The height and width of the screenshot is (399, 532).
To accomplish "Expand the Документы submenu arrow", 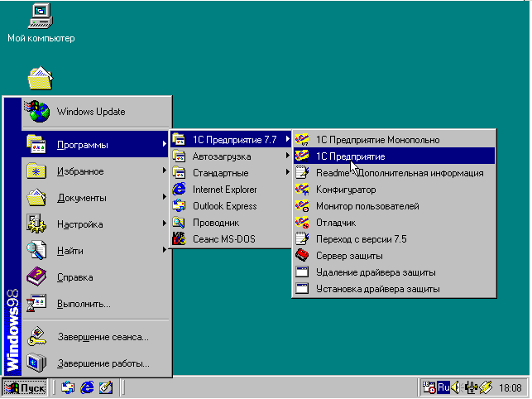I will click(x=164, y=197).
